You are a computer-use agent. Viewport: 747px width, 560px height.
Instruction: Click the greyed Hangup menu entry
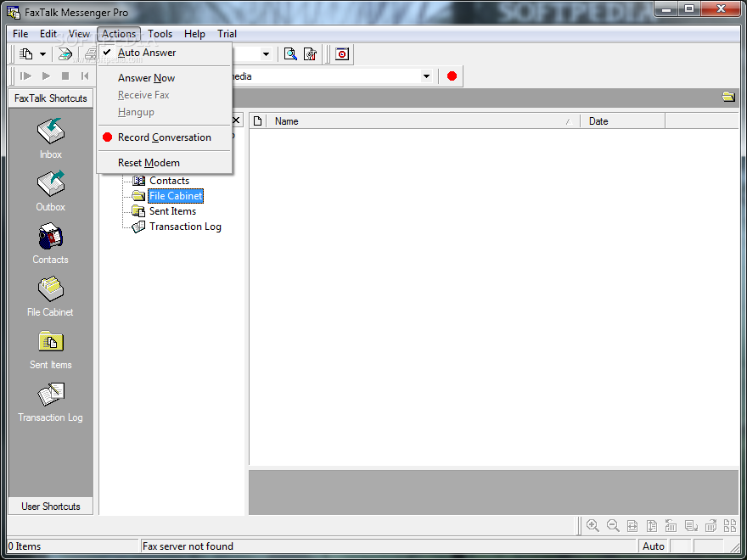(165, 112)
